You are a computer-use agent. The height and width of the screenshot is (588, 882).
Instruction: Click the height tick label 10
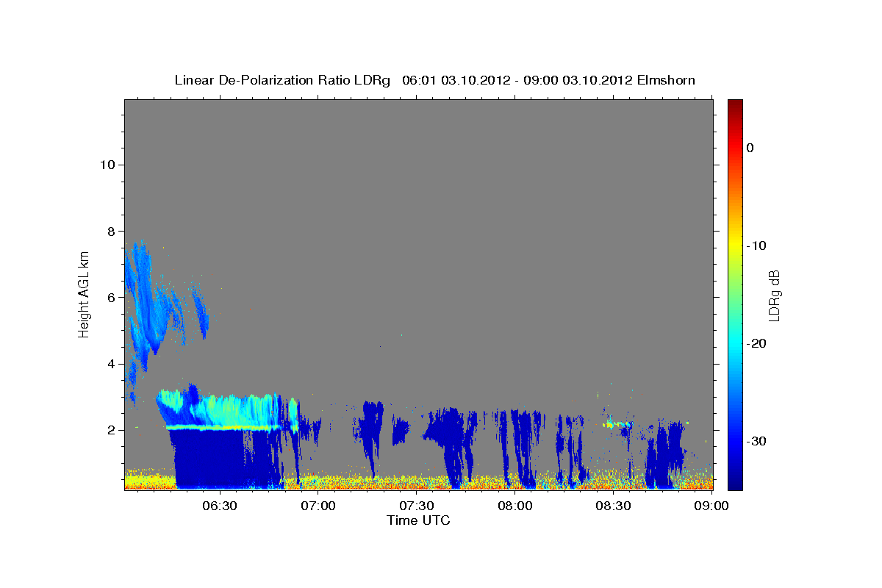[x=107, y=165]
